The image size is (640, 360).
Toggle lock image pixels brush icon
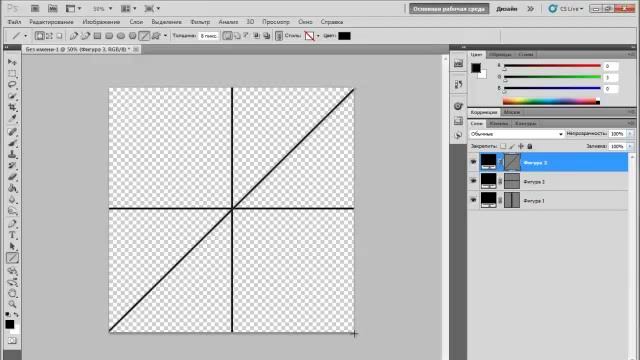512,146
